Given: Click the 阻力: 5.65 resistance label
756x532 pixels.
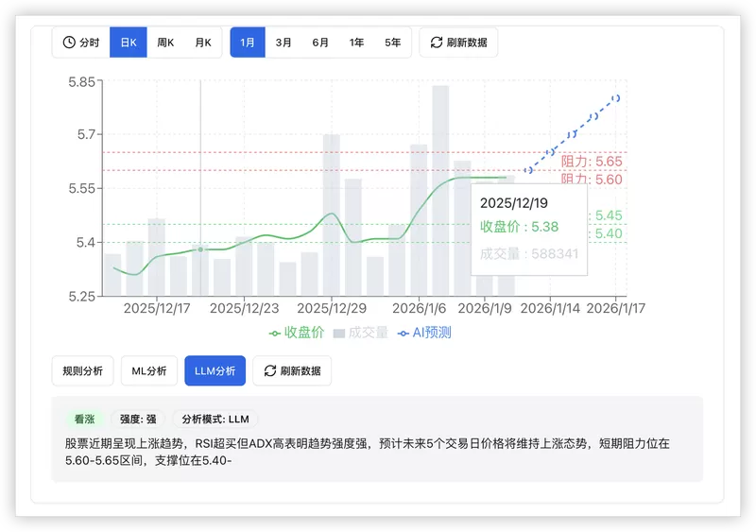Looking at the screenshot, I should point(592,162).
